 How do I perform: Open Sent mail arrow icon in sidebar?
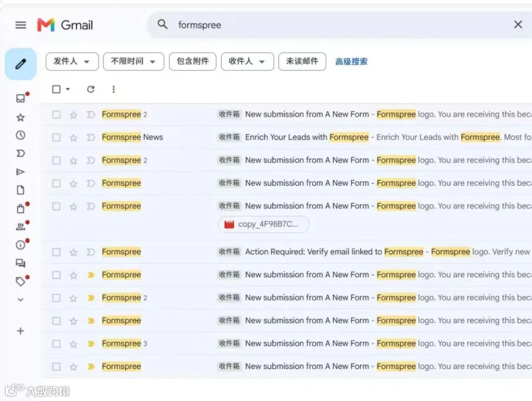pyautogui.click(x=21, y=172)
